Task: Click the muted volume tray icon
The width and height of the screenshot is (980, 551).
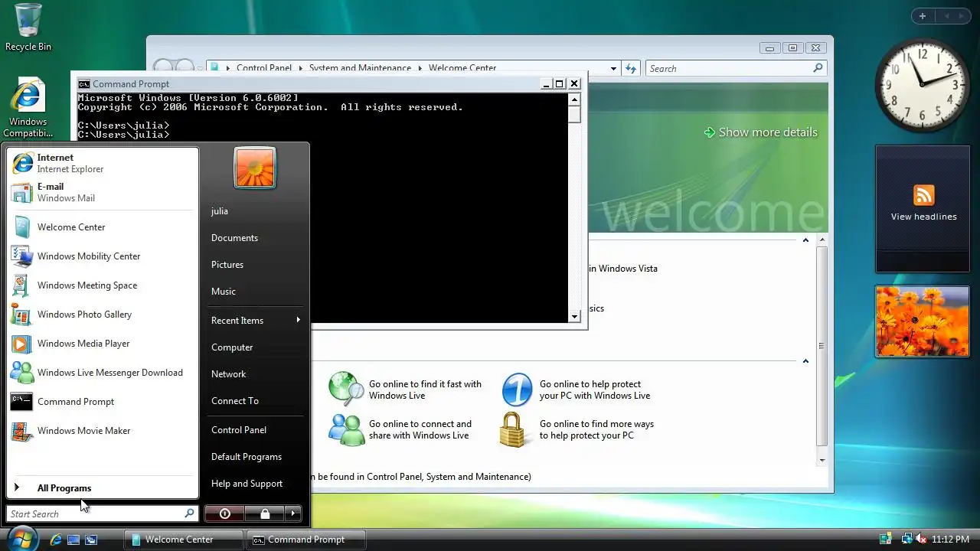Action: point(921,540)
